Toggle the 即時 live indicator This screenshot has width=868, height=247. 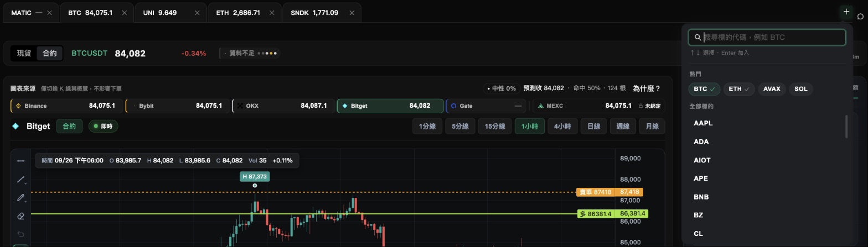tap(103, 127)
